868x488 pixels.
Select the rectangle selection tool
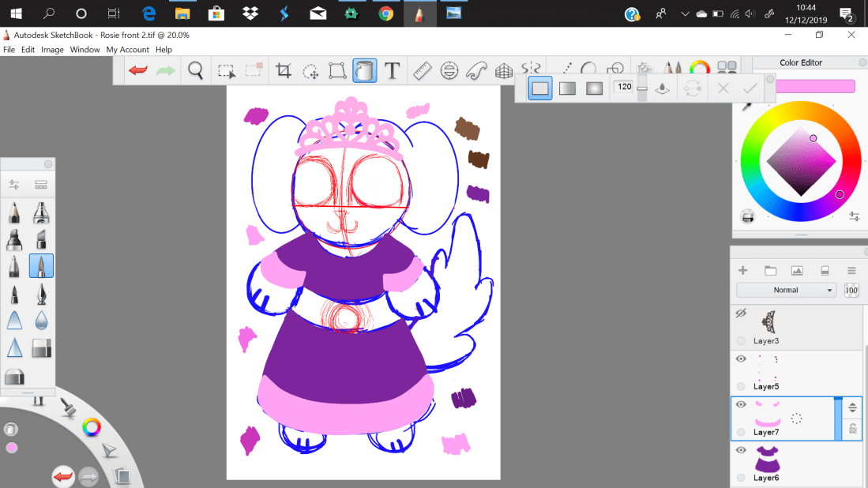pos(227,71)
